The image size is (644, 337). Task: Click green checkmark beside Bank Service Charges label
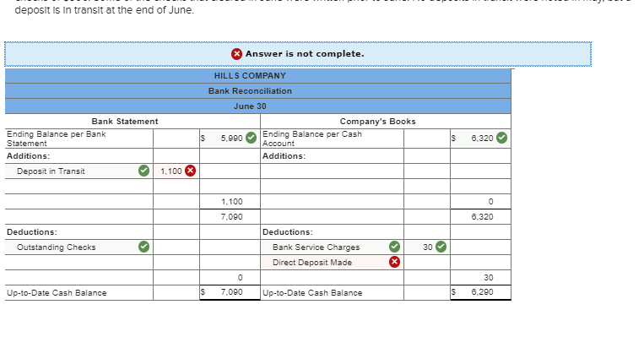(x=394, y=247)
